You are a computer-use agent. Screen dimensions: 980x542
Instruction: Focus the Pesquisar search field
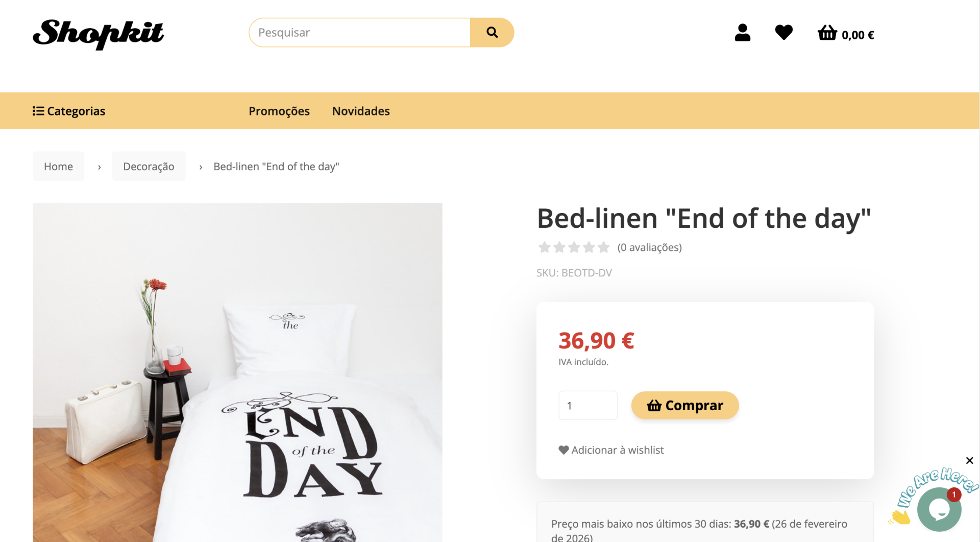pos(359,33)
